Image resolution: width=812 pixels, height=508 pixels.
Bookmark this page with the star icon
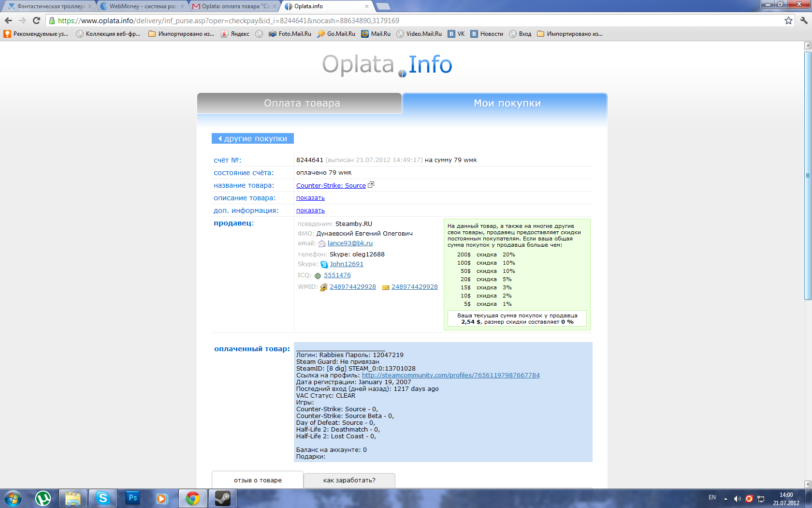[788, 20]
